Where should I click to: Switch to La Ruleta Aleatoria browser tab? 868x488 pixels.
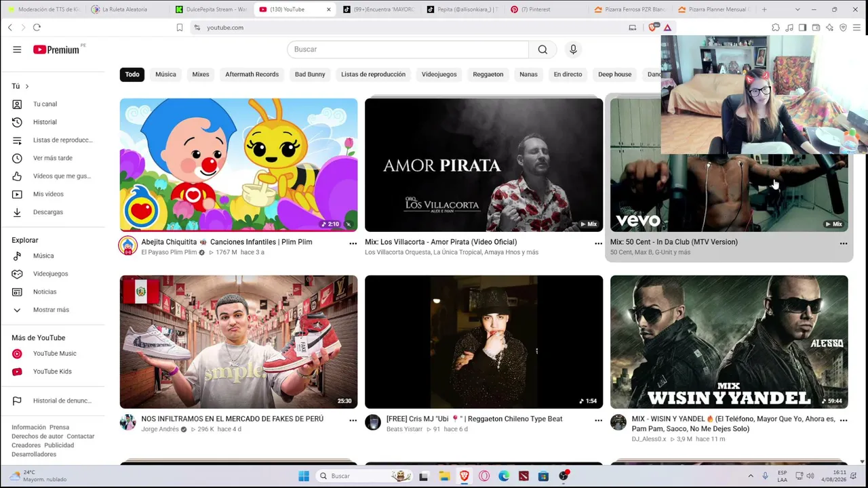click(126, 9)
